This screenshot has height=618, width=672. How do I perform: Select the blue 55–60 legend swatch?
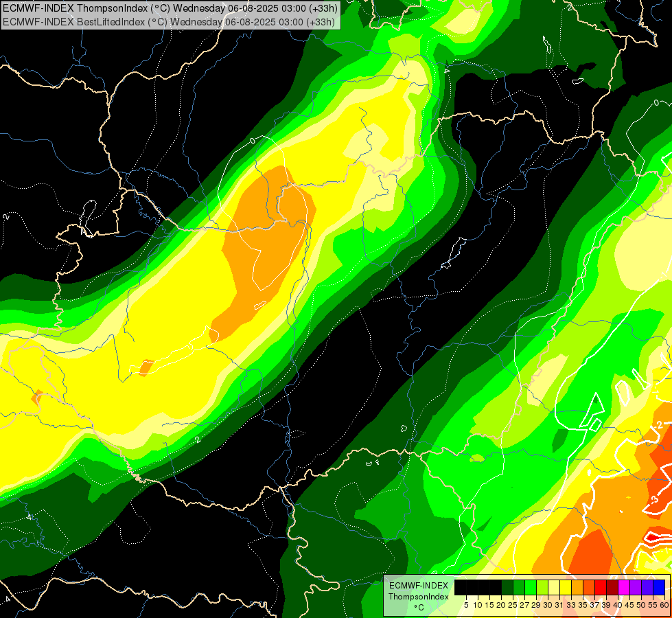(659, 588)
